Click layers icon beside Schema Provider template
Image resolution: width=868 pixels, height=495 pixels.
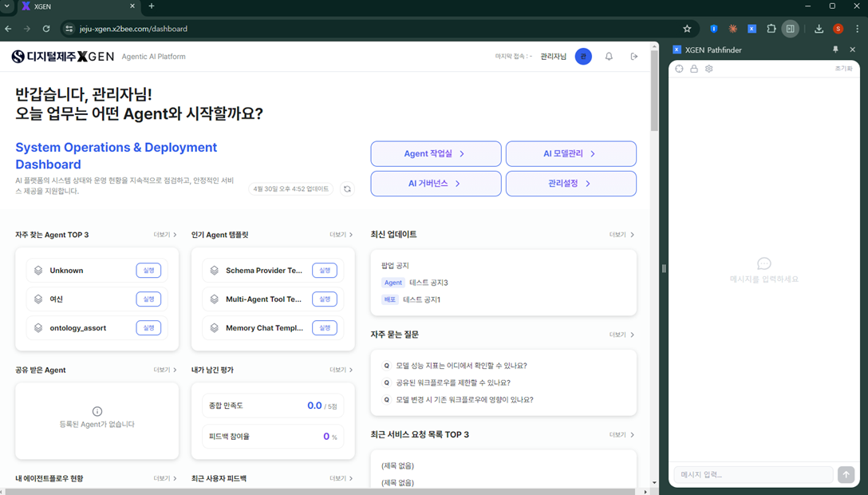215,270
